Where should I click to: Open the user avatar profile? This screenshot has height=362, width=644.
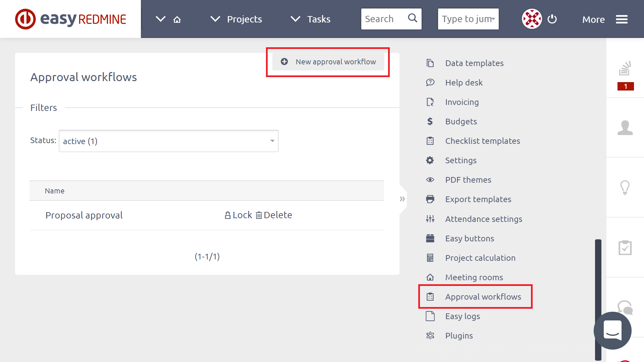point(532,19)
